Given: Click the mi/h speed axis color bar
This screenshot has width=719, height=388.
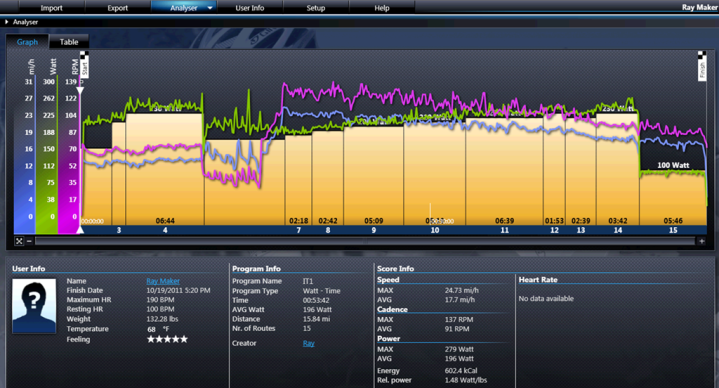Looking at the screenshot, I should pyautogui.click(x=25, y=156).
